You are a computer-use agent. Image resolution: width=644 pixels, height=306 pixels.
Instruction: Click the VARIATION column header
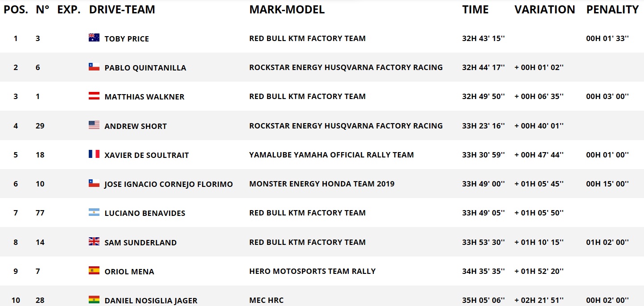545,9
